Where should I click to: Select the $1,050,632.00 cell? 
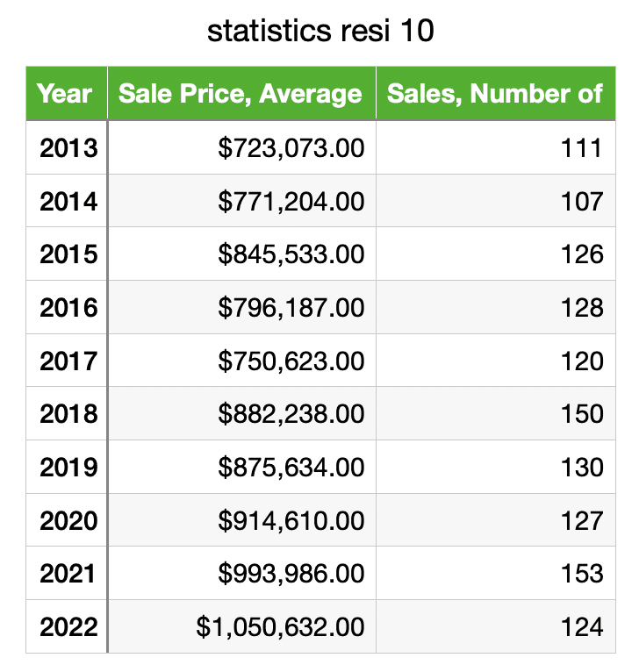280,626
